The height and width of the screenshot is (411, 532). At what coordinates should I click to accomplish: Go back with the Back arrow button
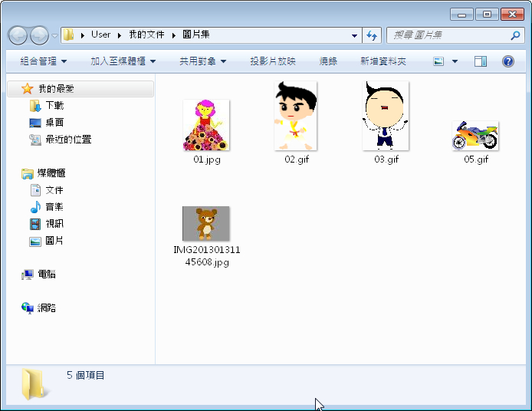pos(18,35)
